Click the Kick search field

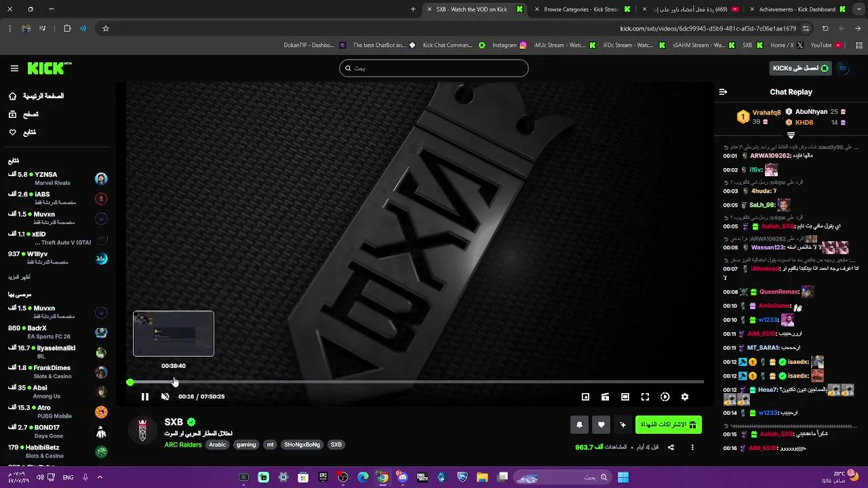[434, 68]
